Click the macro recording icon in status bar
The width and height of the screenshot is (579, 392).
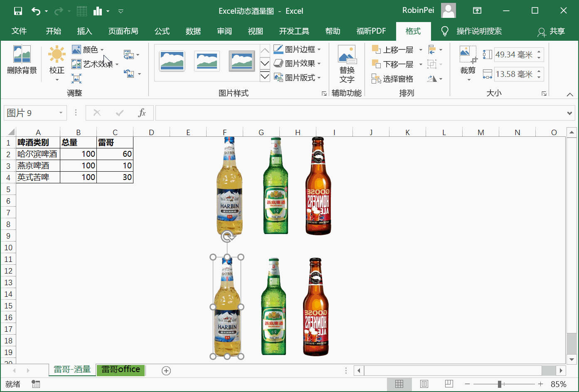point(36,384)
